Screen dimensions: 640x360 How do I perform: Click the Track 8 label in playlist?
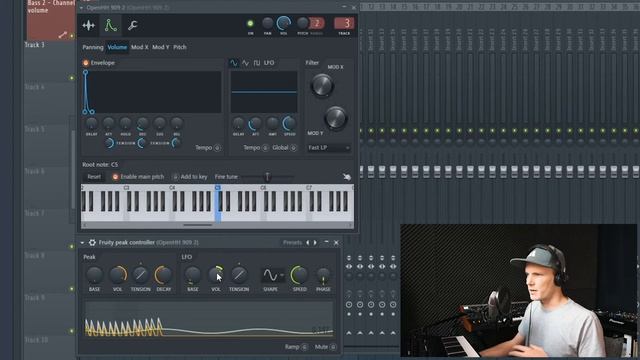pos(35,256)
